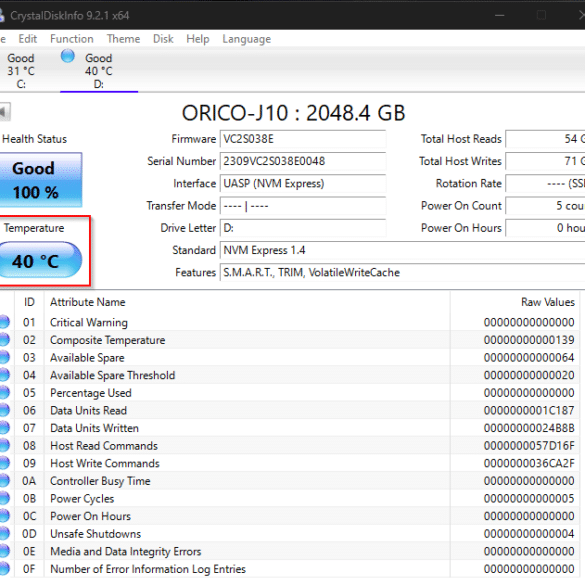Click raw value 0000000000139

[529, 340]
